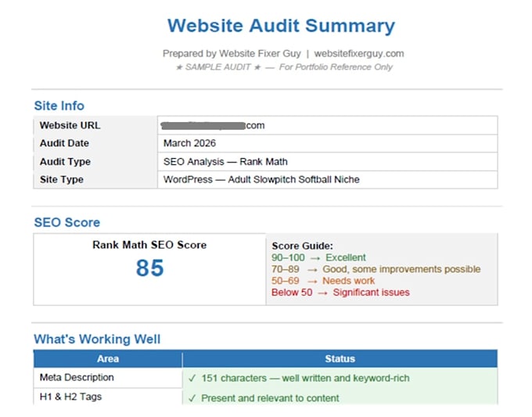
Task: Select the '90–100 → Excellent' guide line
Action: click(x=318, y=257)
